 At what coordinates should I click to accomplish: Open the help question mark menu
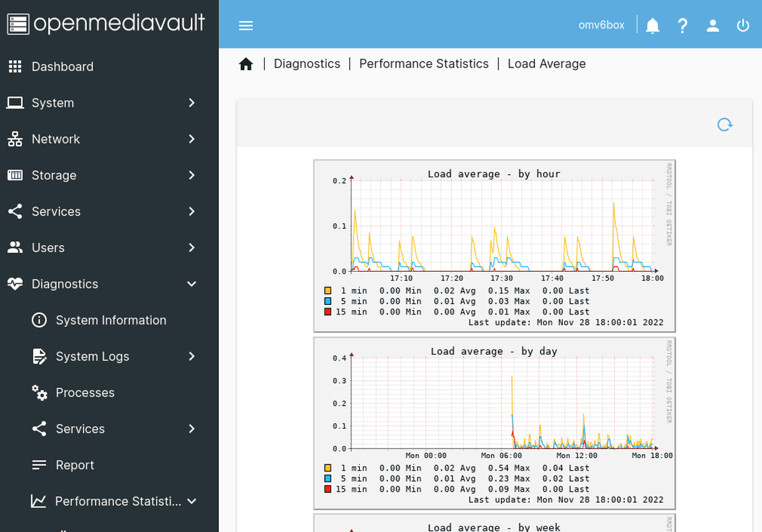[682, 26]
